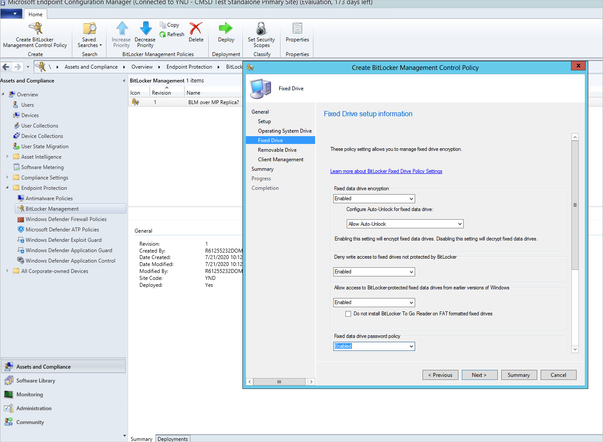
Task: Open Fixed data drive encryption dropdown
Action: tap(374, 198)
